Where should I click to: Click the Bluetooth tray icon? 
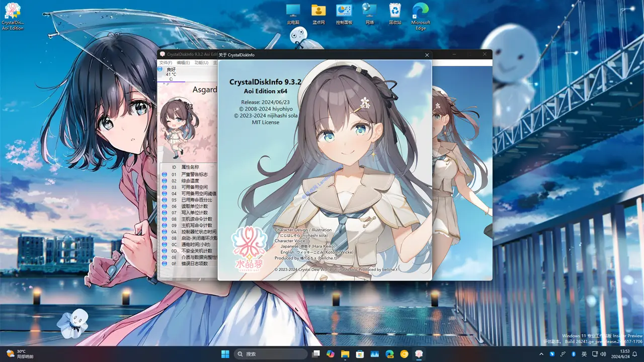[x=573, y=354]
